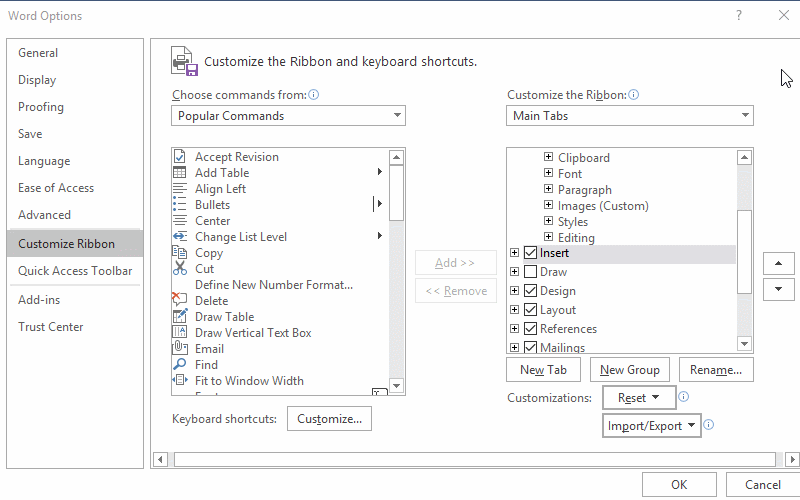Expand the Layout tab node
Viewport: 800px width, 500px height.
pos(514,309)
